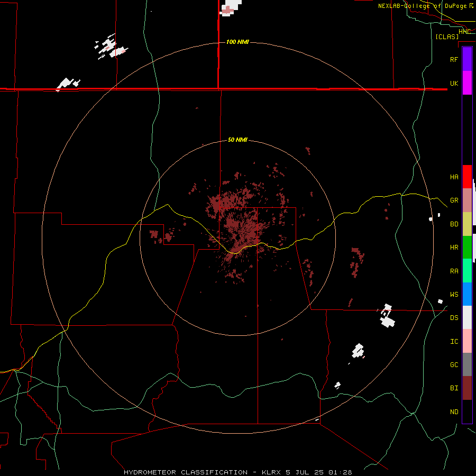Click the KLRX radar station identifier
The image size is (476, 476).
271,472
